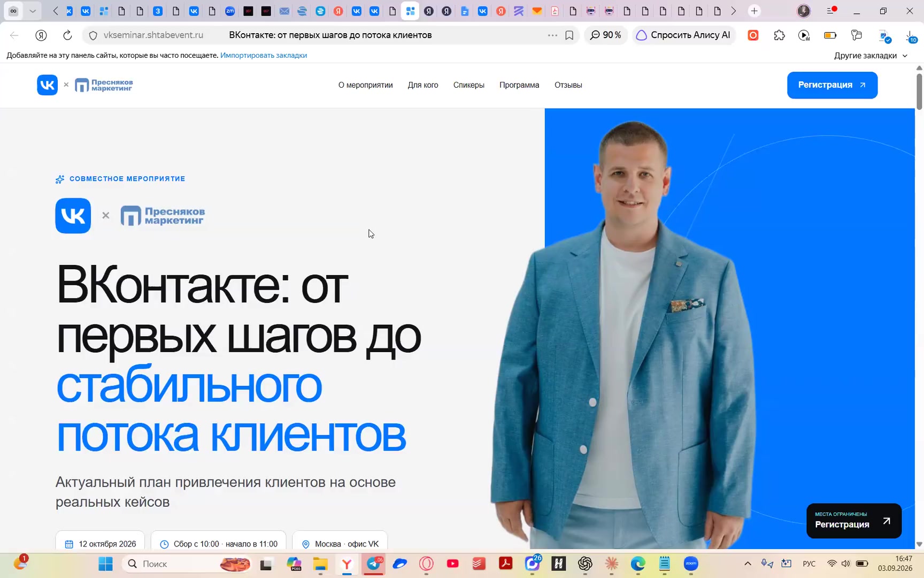Open browser main menu with notification dot

tap(831, 11)
